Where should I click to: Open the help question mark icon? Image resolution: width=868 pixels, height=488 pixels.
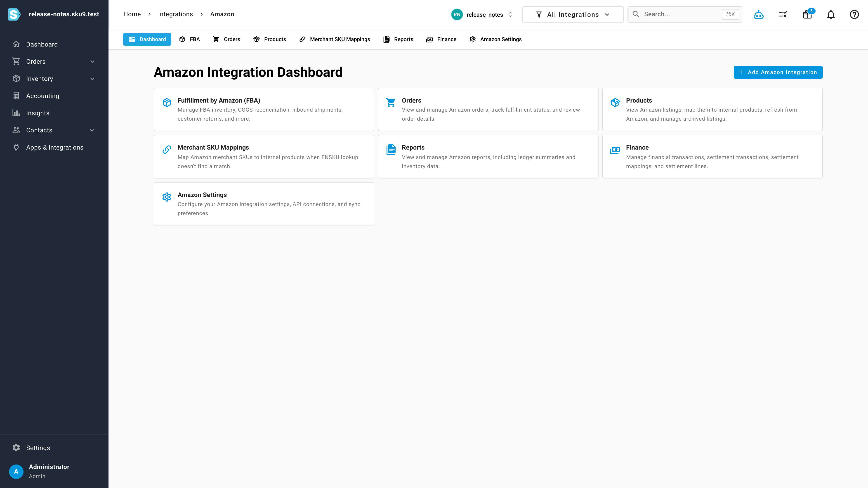coord(854,14)
